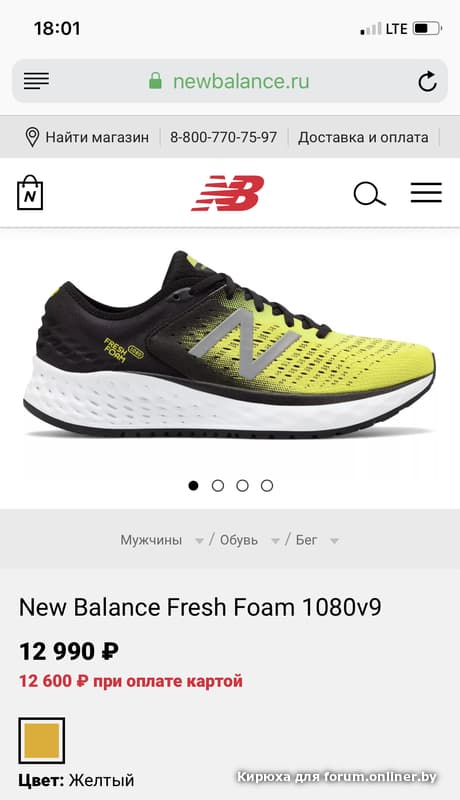Open the shopping bag cart icon

[x=30, y=192]
